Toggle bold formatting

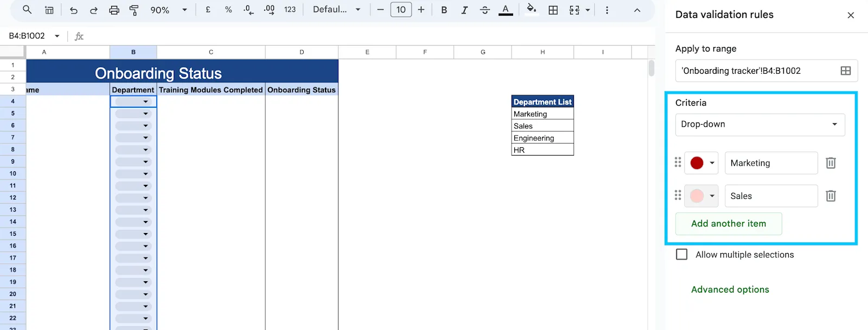pos(444,10)
